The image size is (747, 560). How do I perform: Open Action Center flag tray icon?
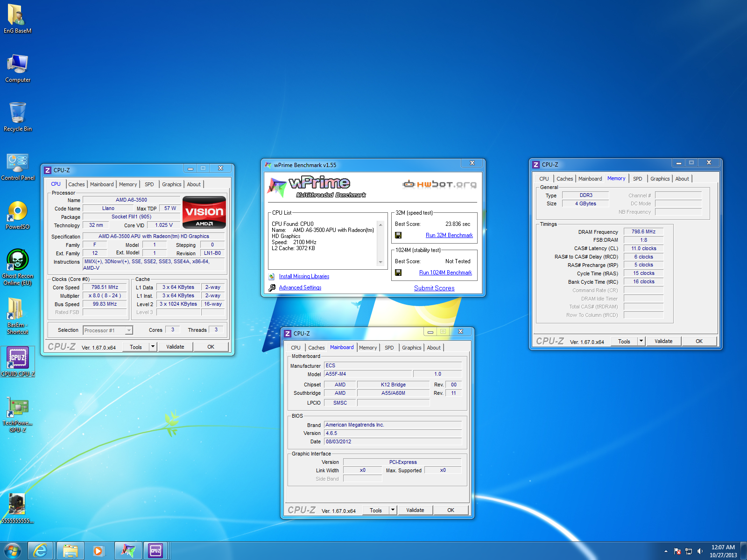pyautogui.click(x=677, y=551)
